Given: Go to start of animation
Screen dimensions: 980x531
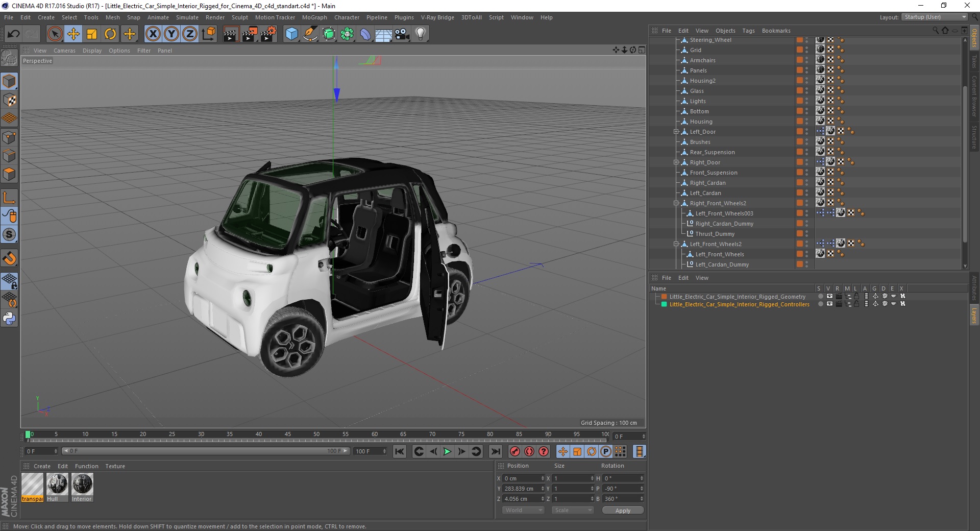Looking at the screenshot, I should click(400, 451).
